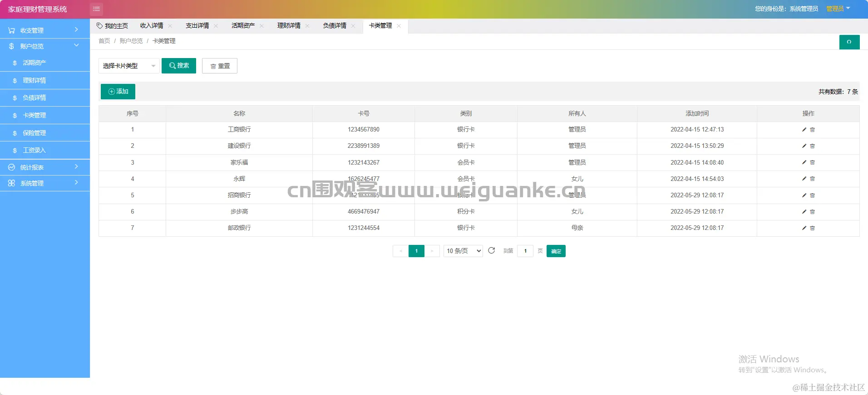Select the 积分卡 category cell

pos(466,212)
